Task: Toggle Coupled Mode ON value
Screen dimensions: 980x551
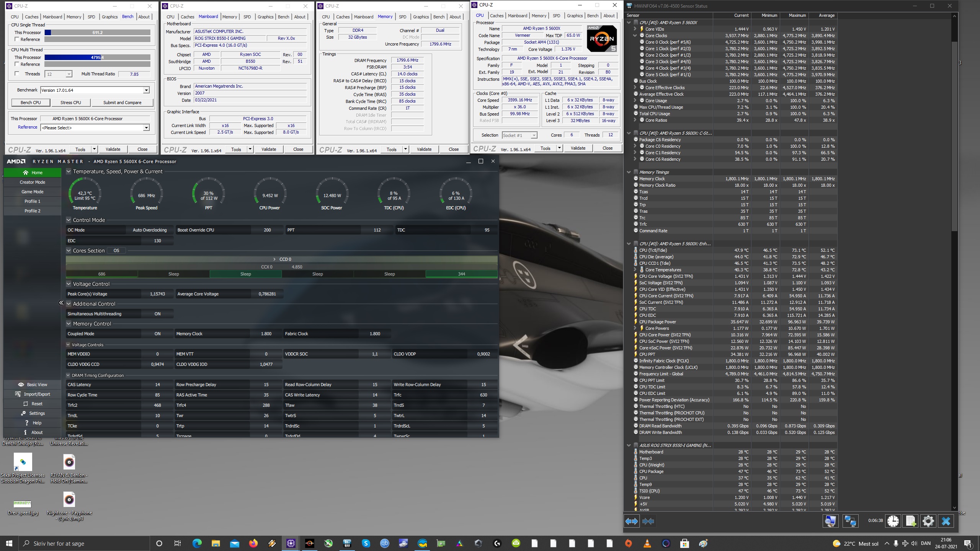Action: [157, 334]
